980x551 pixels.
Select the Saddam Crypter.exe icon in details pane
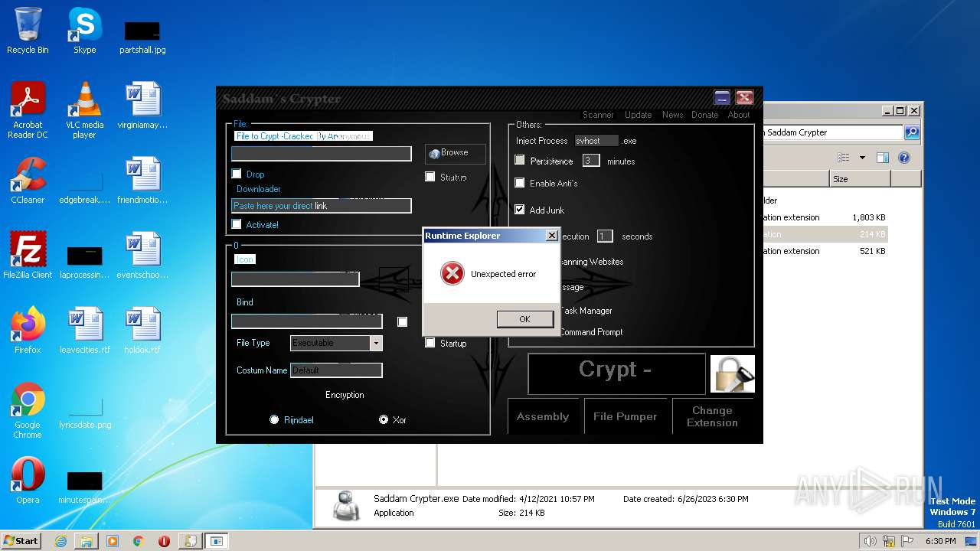[347, 505]
